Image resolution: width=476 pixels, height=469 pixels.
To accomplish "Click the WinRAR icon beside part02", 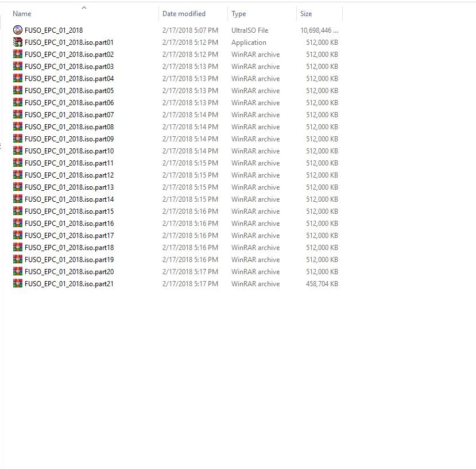I will click(x=18, y=54).
